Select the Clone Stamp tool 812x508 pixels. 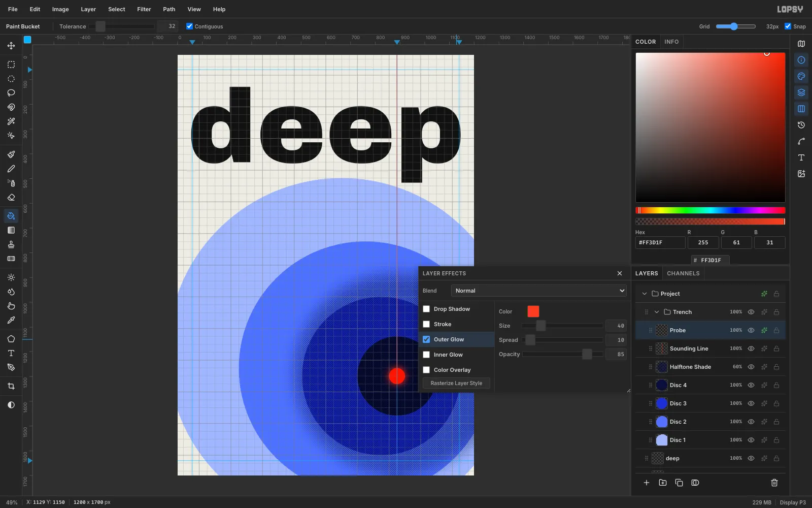[11, 244]
